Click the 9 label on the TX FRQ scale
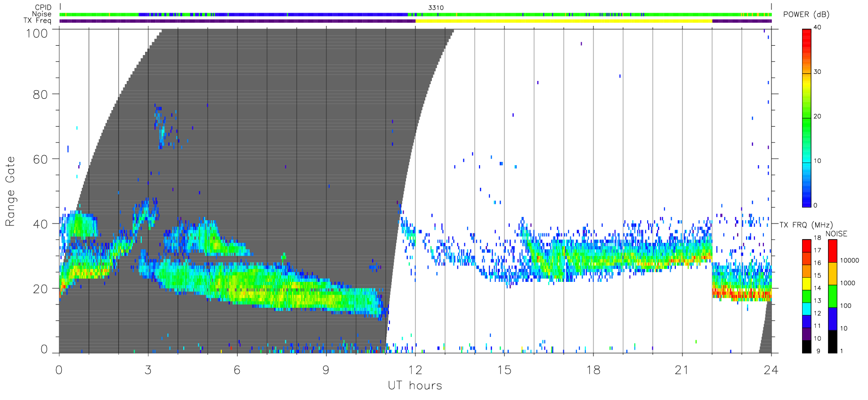This screenshot has height=400, width=868. pyautogui.click(x=818, y=351)
